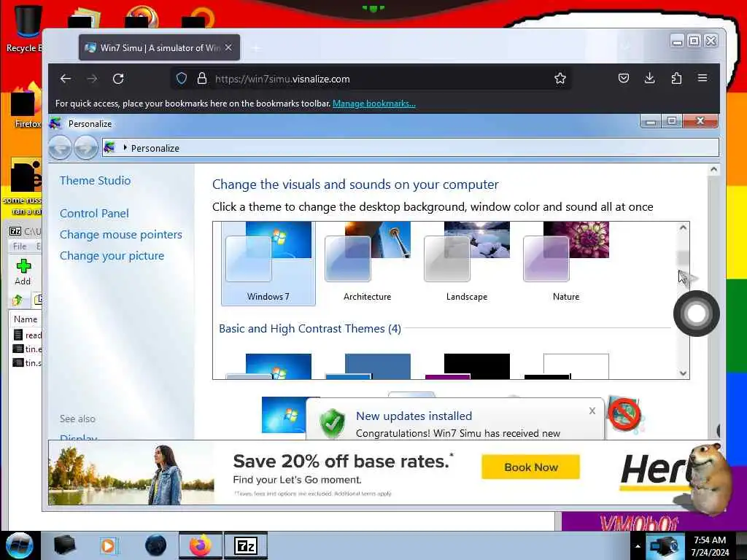Open the Pocket save icon
This screenshot has height=560, width=747.
point(623,78)
